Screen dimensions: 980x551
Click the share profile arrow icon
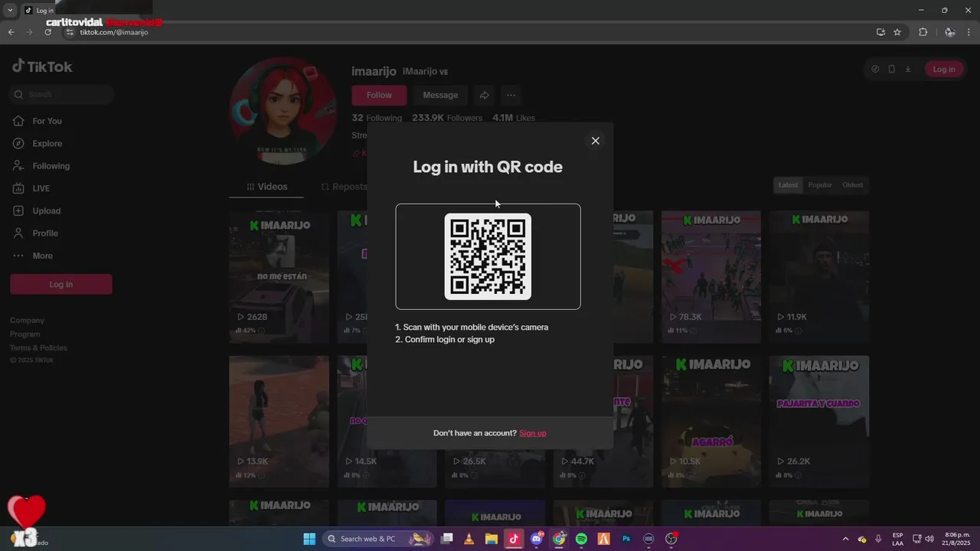pos(484,95)
